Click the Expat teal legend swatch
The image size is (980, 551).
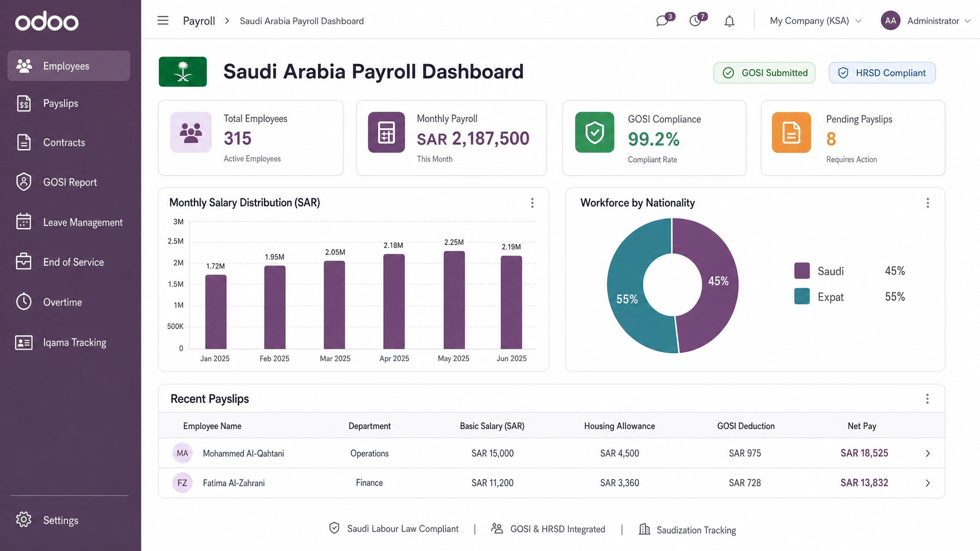(x=802, y=296)
